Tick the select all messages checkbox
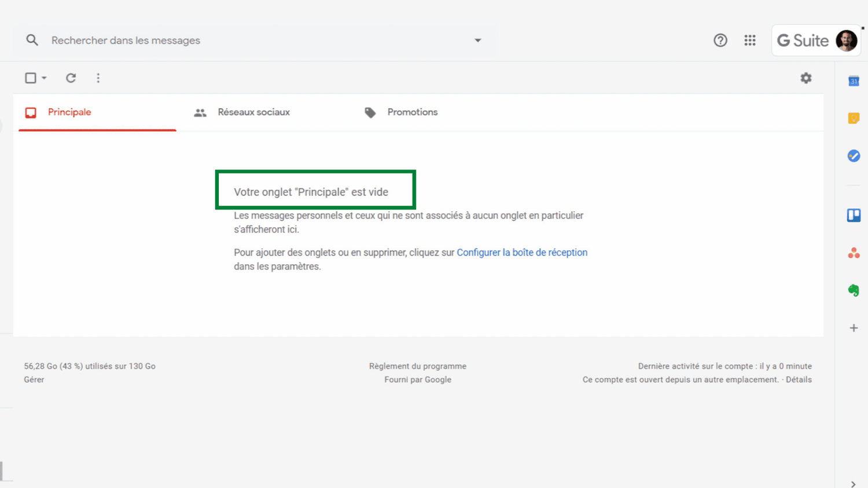This screenshot has height=488, width=868. (31, 78)
